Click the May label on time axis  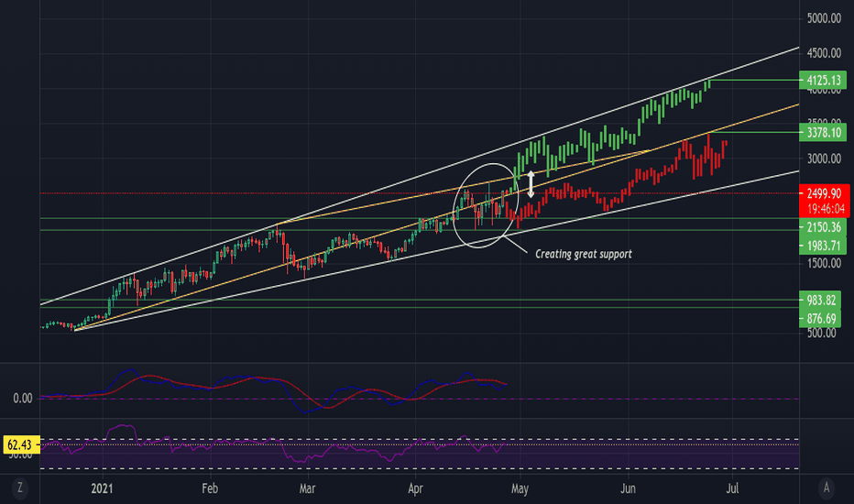coord(520,488)
